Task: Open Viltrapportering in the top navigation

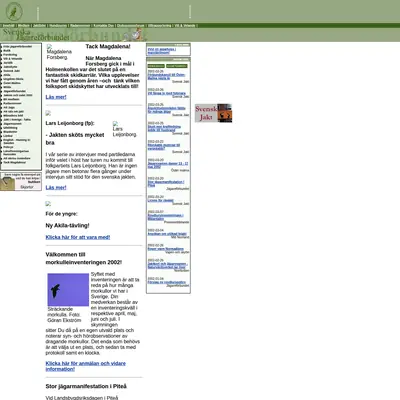Action: coord(159,25)
